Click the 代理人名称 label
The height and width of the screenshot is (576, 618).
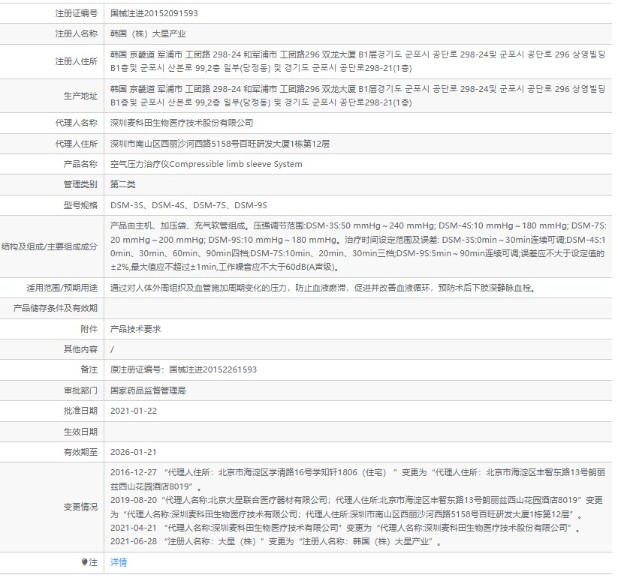(x=76, y=123)
